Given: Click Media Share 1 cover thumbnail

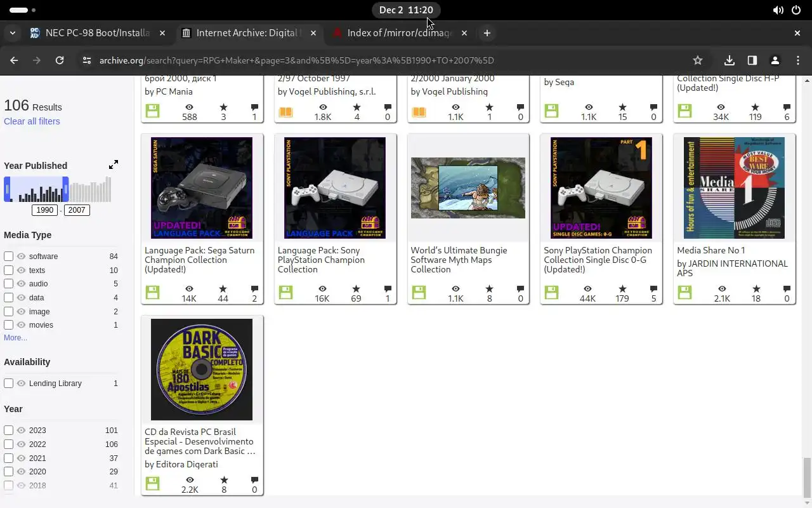Looking at the screenshot, I should 734,188.
